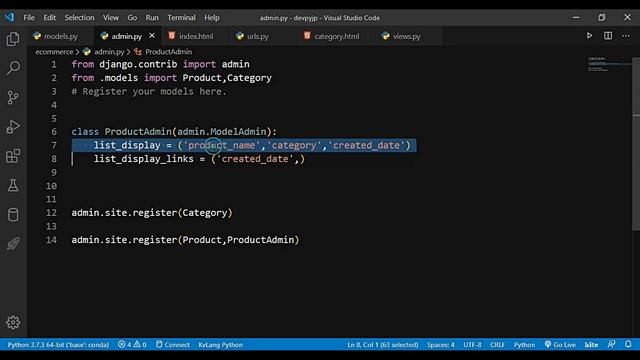Click the Ln 8, Col 1 position indicator
This screenshot has height=360, width=640.
(x=382, y=344)
